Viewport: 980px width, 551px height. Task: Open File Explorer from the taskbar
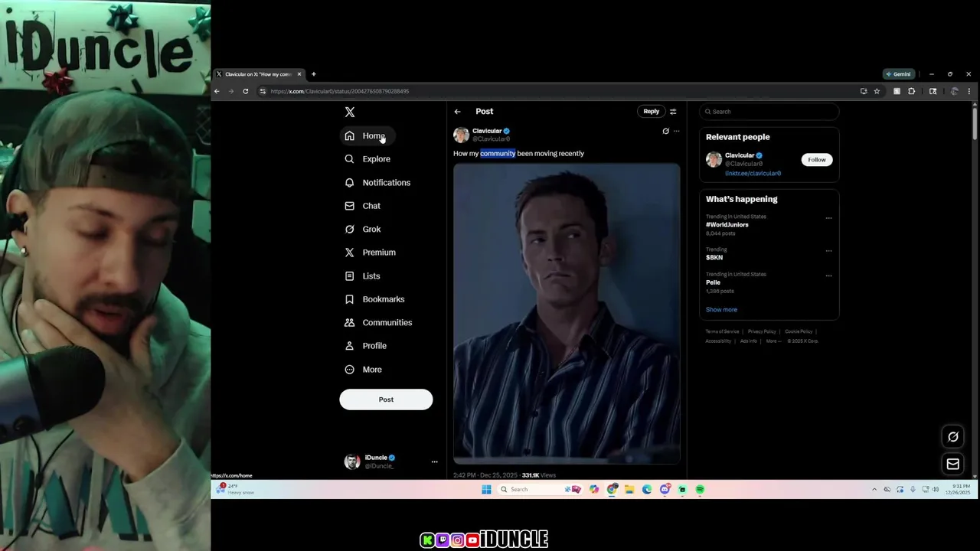click(x=629, y=490)
